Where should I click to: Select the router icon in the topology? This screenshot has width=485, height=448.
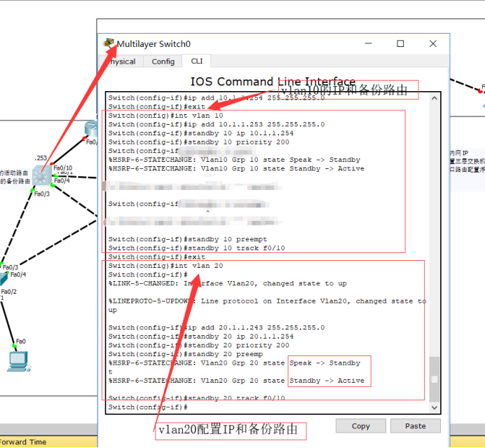[91, 129]
